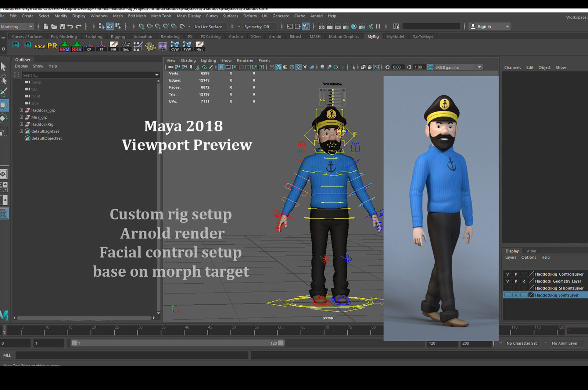Toggle visibility of HaddockRig_ControlsLayer

point(508,274)
